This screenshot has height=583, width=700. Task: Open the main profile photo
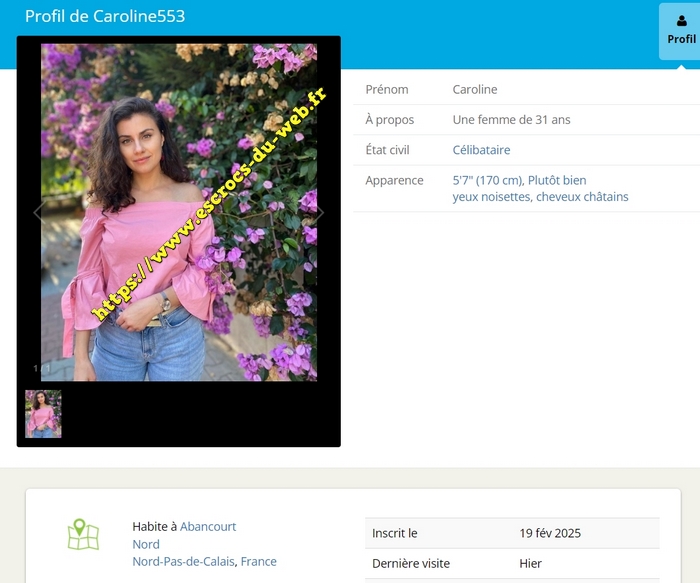[178, 212]
